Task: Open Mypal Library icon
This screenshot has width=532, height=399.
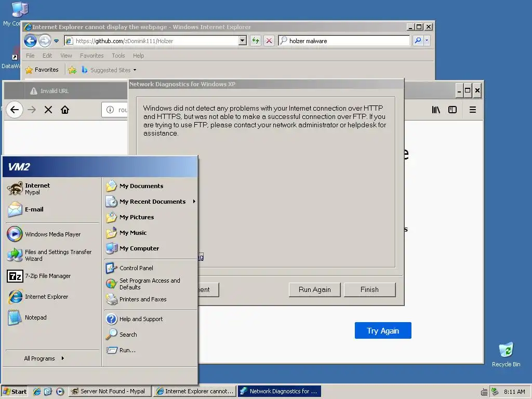Action: pyautogui.click(x=436, y=110)
